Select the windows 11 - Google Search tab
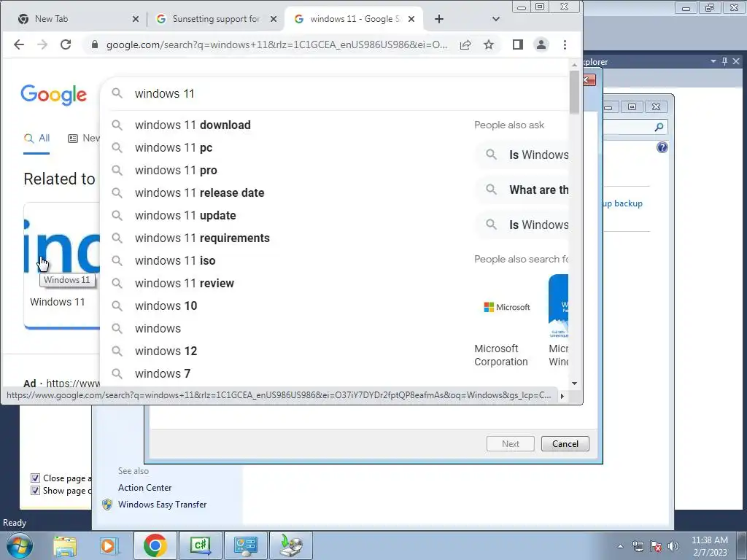 (354, 19)
